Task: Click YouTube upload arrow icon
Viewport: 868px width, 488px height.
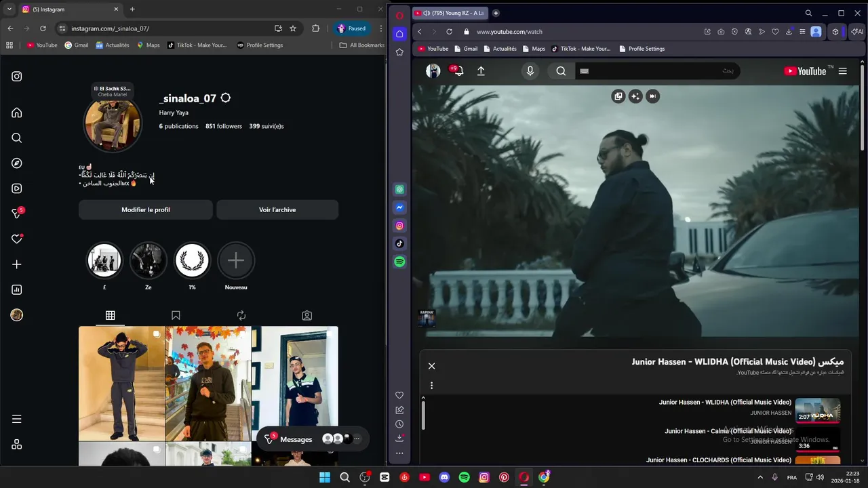Action: coord(481,71)
